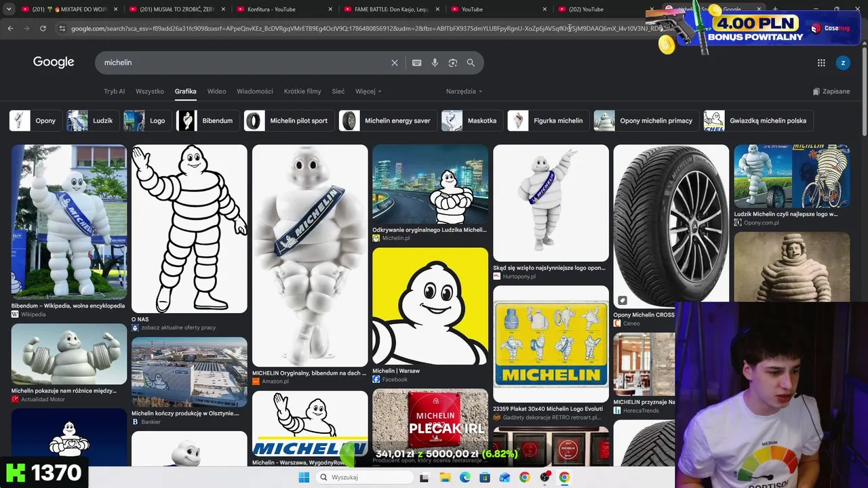Filter images by the Maskotka chip
This screenshot has width=868, height=488.
pyautogui.click(x=472, y=121)
